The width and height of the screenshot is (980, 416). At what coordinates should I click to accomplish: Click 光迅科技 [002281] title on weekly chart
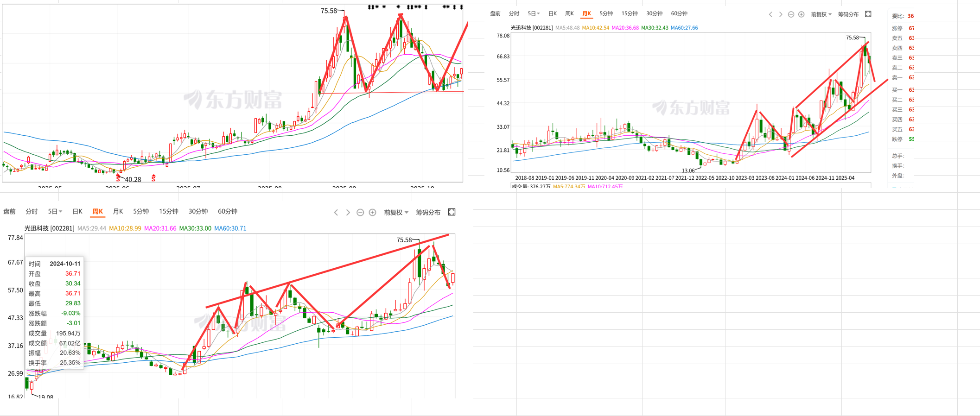pyautogui.click(x=49, y=228)
